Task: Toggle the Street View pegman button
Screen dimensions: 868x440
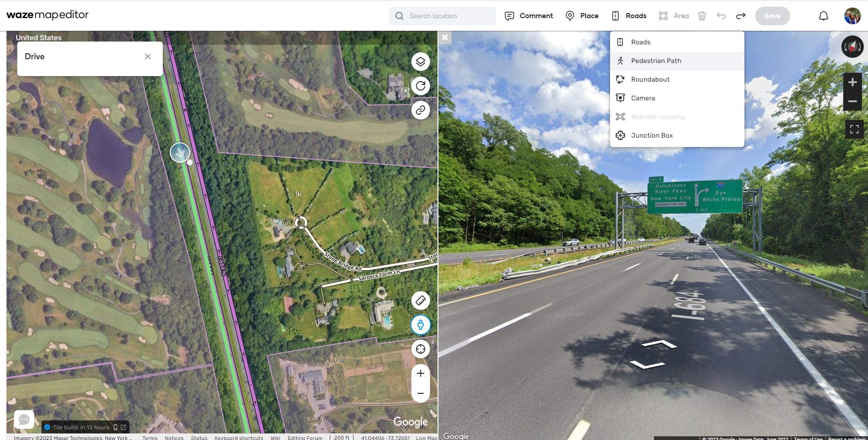Action: coord(420,325)
